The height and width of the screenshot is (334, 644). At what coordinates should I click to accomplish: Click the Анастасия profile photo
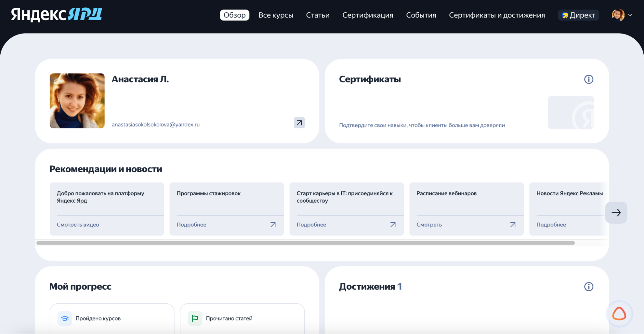77,101
